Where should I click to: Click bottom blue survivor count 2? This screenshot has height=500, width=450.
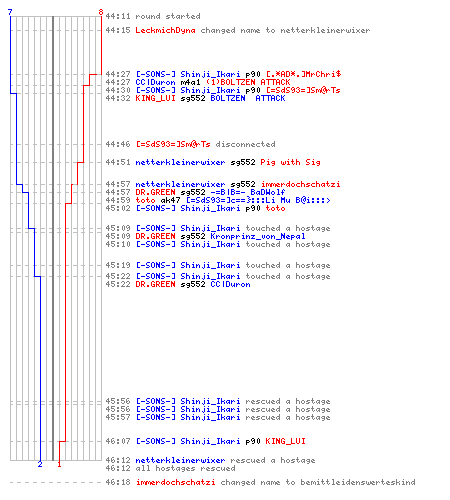(40, 464)
